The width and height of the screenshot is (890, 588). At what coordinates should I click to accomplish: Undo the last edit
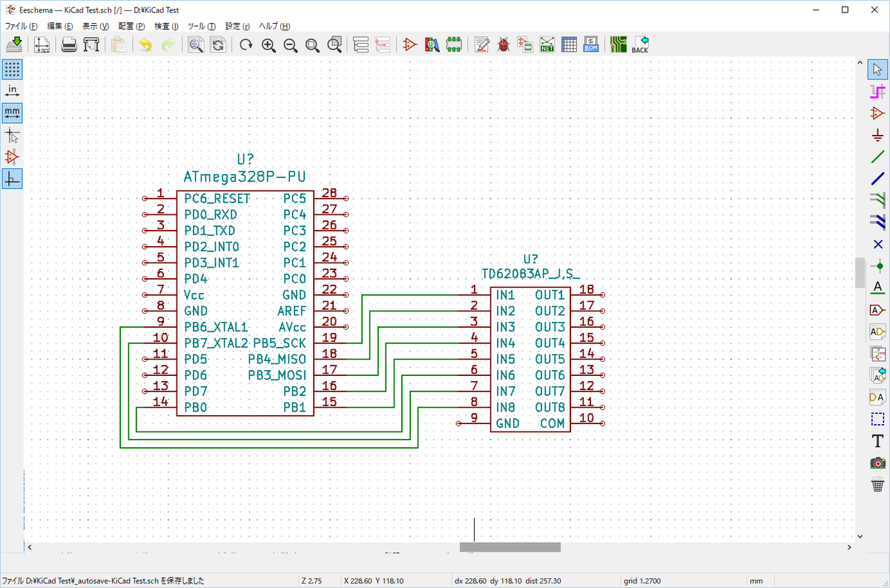[x=145, y=44]
